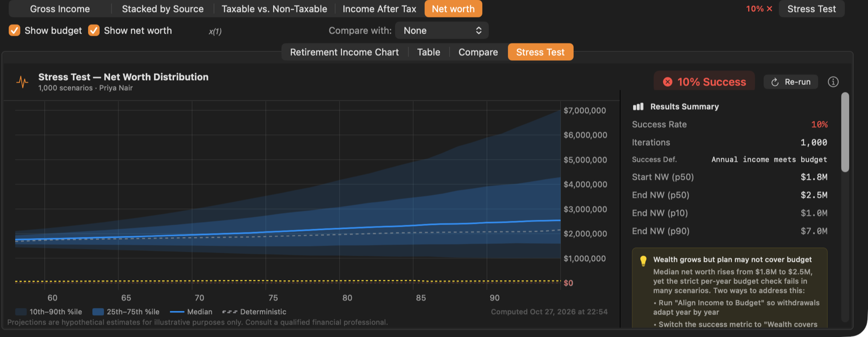Click the bar chart icon in Results Summary
This screenshot has height=337, width=868.
click(x=638, y=106)
